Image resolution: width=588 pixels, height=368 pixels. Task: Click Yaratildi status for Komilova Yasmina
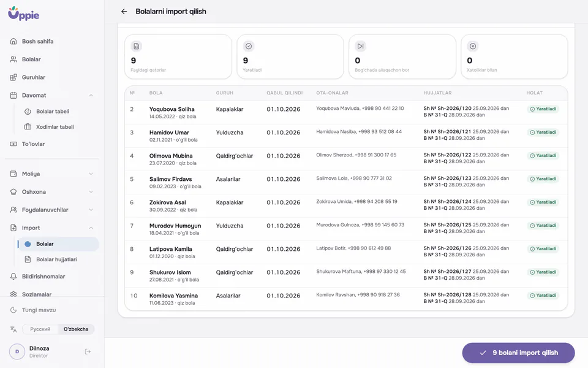pyautogui.click(x=543, y=296)
